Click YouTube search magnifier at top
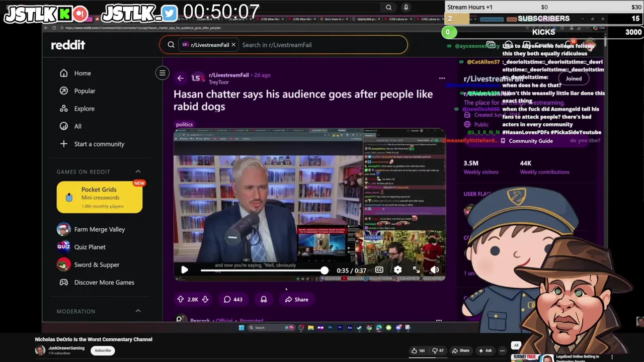Image resolution: width=644 pixels, height=362 pixels. pyautogui.click(x=388, y=7)
